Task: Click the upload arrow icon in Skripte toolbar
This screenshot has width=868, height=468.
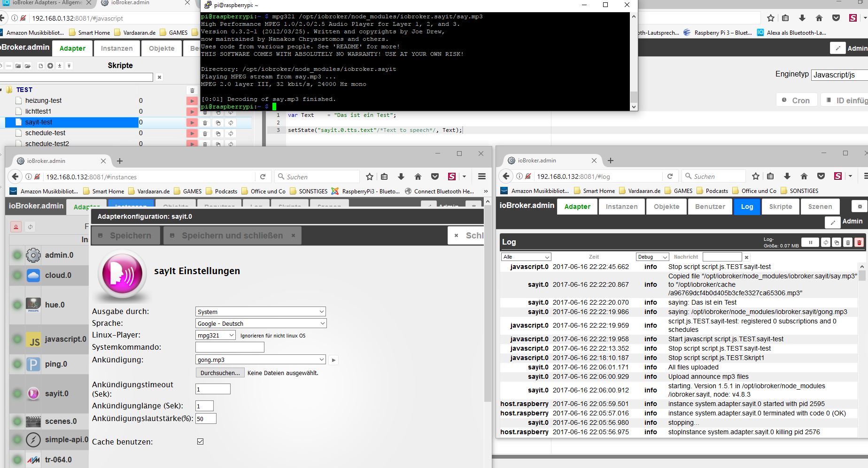Action: tap(69, 66)
